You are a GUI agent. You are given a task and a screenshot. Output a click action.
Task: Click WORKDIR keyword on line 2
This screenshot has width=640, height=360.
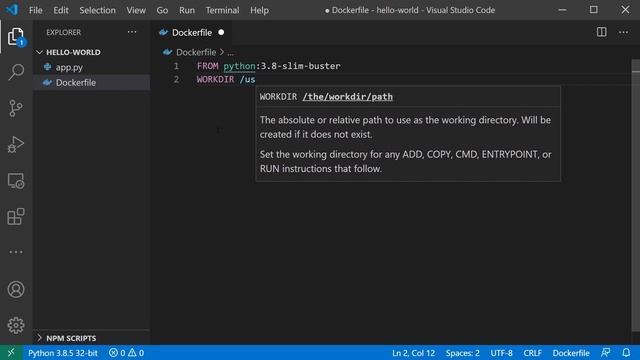[x=216, y=79]
